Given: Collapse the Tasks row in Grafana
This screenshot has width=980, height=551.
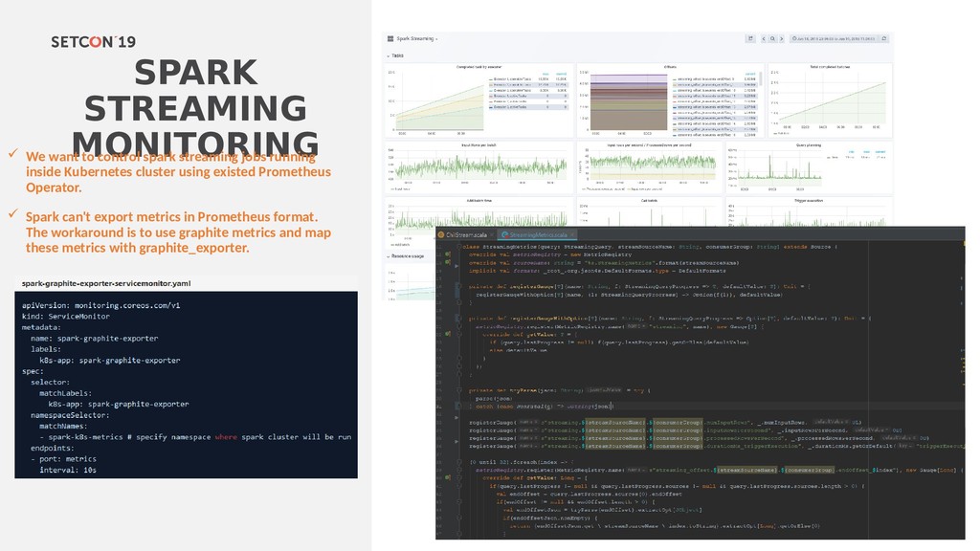Looking at the screenshot, I should (x=395, y=55).
